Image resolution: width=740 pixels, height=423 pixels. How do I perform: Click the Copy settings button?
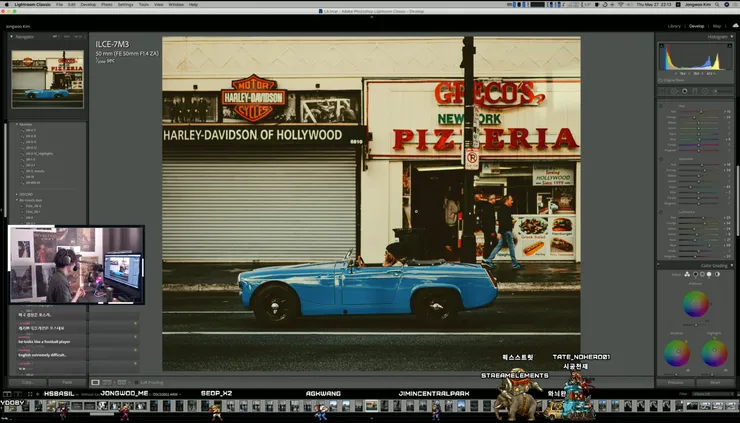(x=27, y=382)
